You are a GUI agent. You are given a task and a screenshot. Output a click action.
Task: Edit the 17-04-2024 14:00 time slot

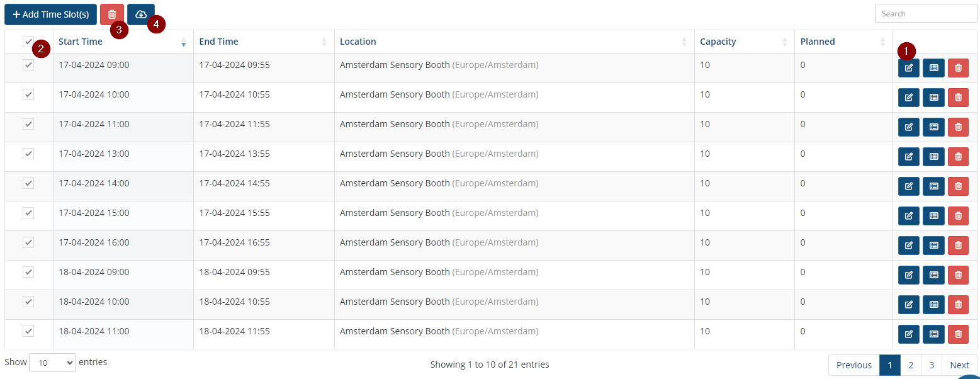[x=908, y=186]
